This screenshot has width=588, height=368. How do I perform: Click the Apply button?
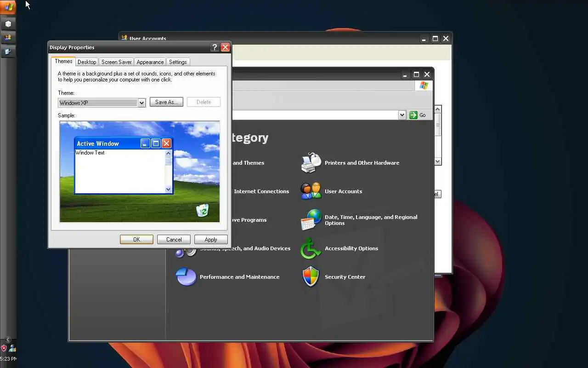click(x=211, y=240)
